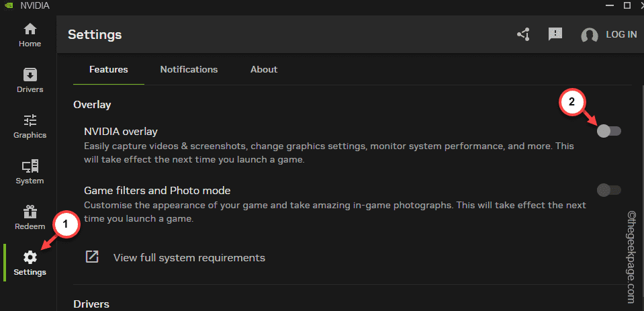Switch to the Features tab
Viewport: 644px width, 311px height.
click(x=108, y=69)
